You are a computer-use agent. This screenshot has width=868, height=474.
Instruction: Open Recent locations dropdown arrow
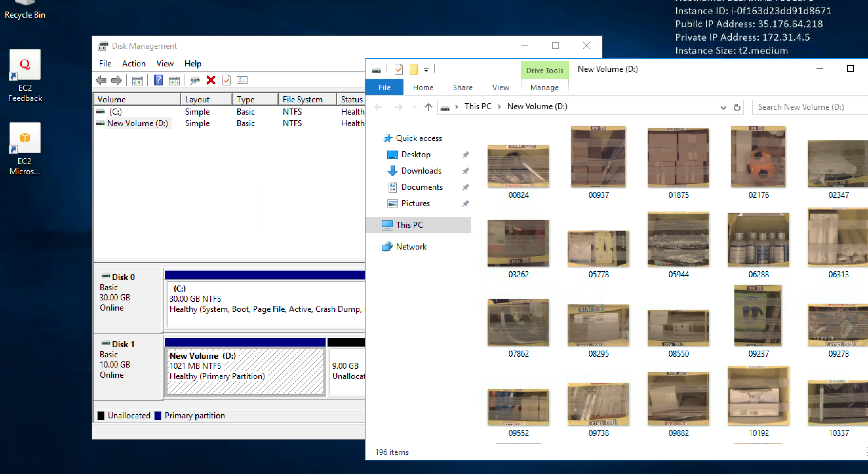(x=414, y=107)
